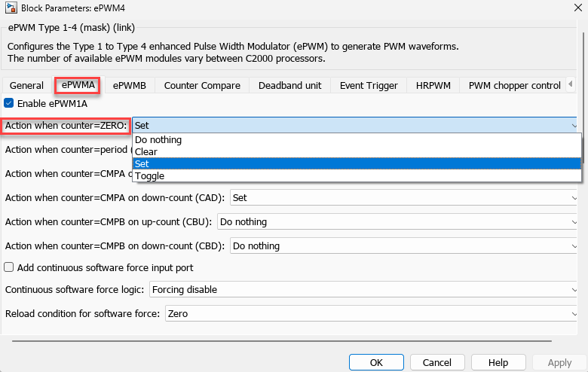
Task: Go to the HRPWM tab
Action: (x=433, y=85)
